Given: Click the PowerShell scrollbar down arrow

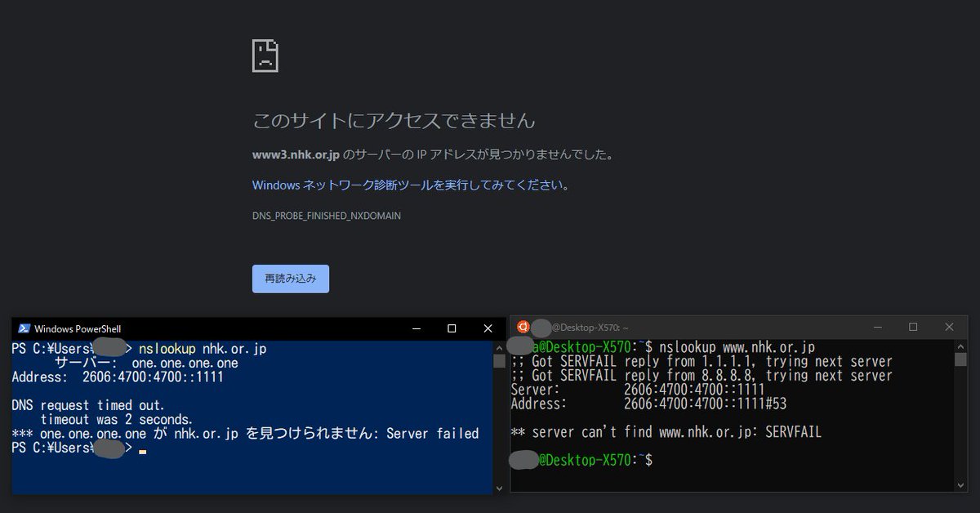Looking at the screenshot, I should tap(499, 488).
